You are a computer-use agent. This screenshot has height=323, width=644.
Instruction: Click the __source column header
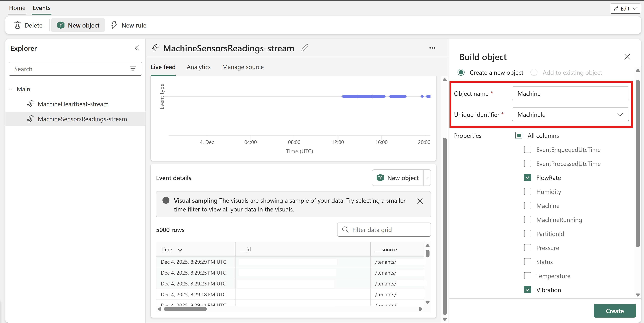pyautogui.click(x=397, y=250)
